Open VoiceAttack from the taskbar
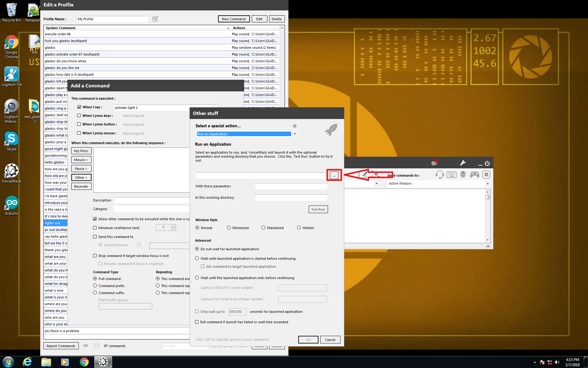The image size is (588, 368). point(103,362)
